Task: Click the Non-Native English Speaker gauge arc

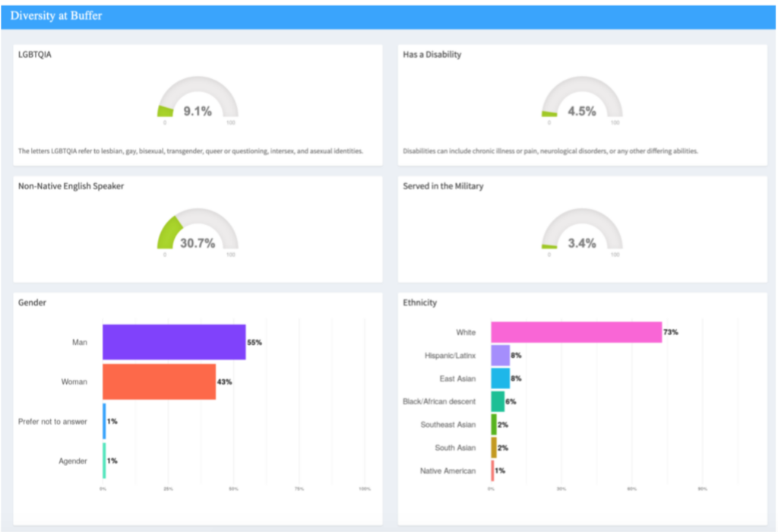Action: (x=198, y=228)
